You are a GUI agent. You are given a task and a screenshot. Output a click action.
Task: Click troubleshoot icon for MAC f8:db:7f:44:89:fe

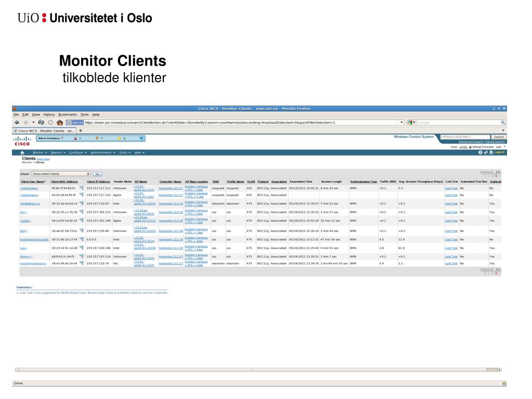coord(82,188)
